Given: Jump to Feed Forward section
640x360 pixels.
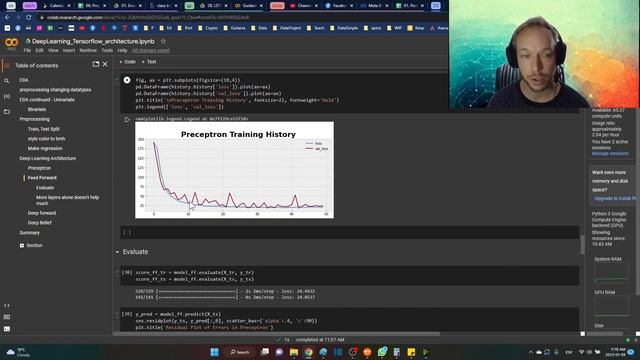Looking at the screenshot, I should pyautogui.click(x=42, y=178).
